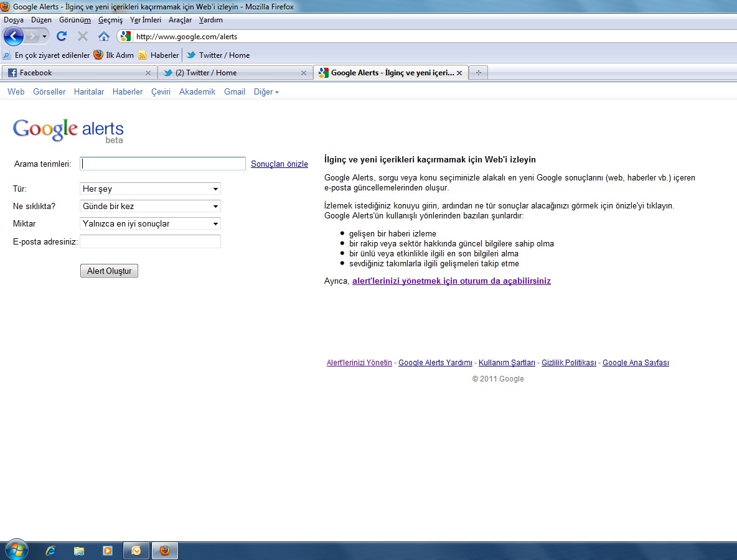
Task: Go to the home page icon
Action: click(x=104, y=36)
